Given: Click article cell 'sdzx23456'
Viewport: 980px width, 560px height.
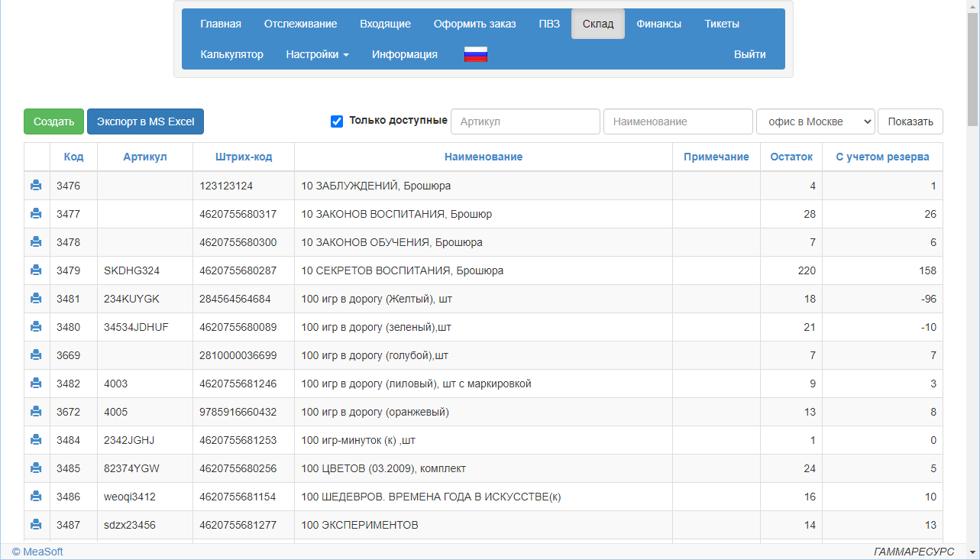Looking at the screenshot, I should tap(145, 525).
